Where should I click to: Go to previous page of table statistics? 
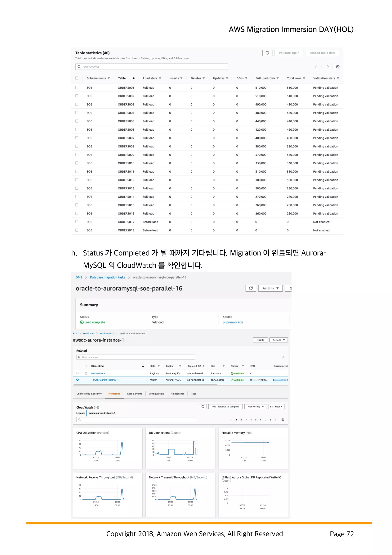click(x=315, y=67)
